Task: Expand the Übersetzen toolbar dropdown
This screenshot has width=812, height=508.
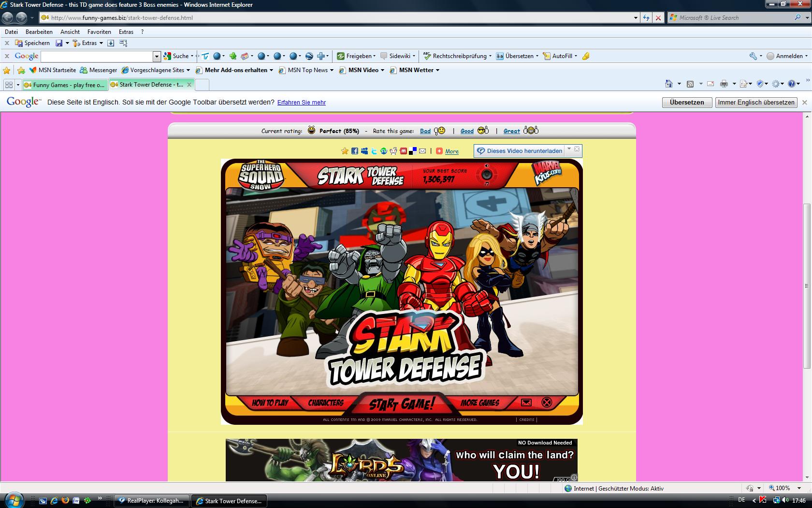Action: pos(537,56)
